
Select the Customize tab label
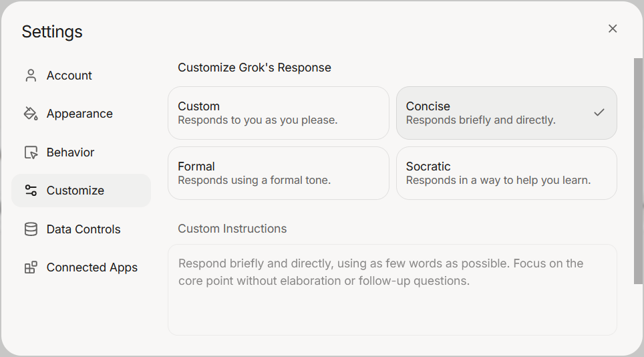[75, 191]
